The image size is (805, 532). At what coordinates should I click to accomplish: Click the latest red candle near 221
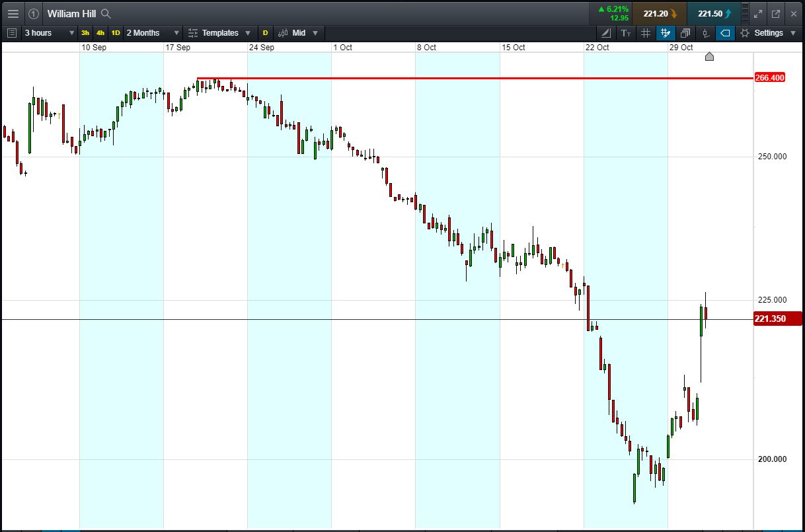coord(706,312)
